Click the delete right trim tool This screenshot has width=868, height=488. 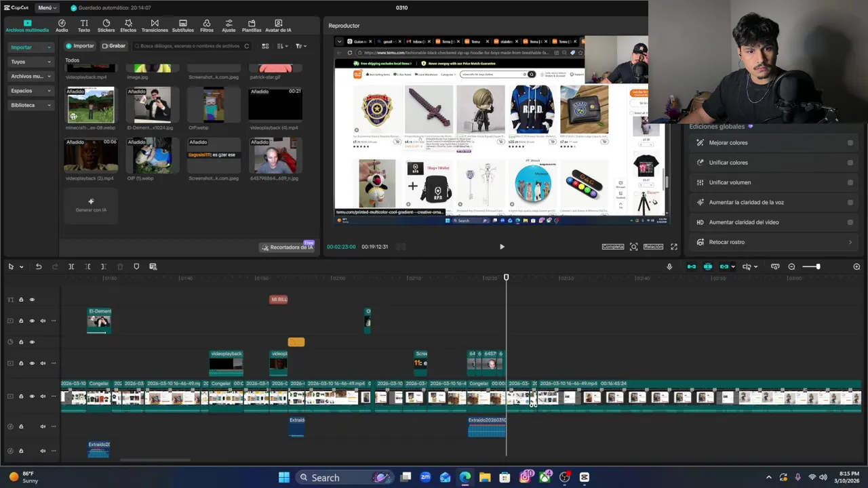(x=103, y=267)
